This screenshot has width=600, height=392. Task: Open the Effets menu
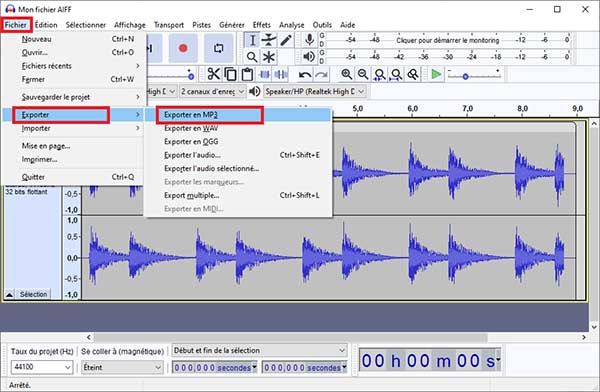click(x=262, y=25)
